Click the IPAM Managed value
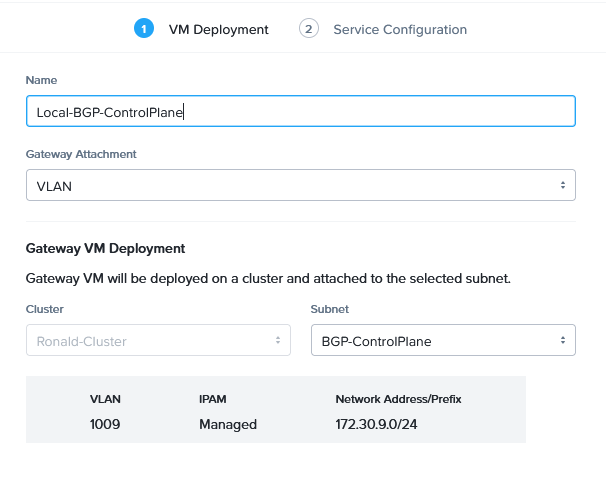 pos(227,424)
